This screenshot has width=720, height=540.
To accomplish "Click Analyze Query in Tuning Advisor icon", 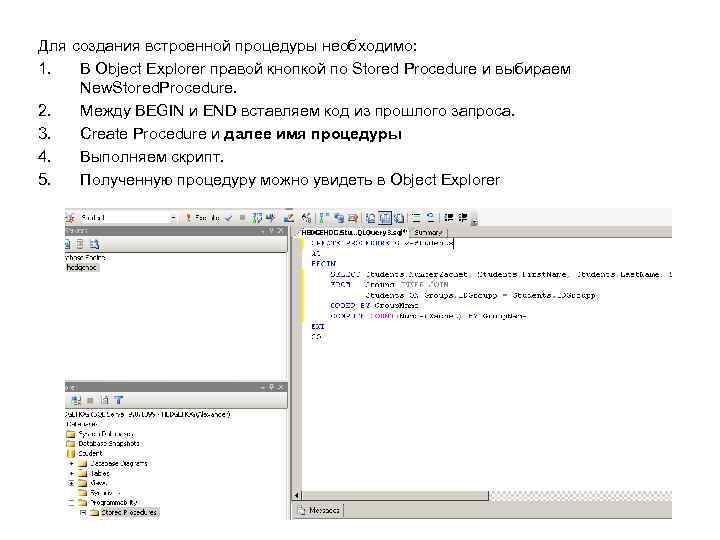I will 270,218.
